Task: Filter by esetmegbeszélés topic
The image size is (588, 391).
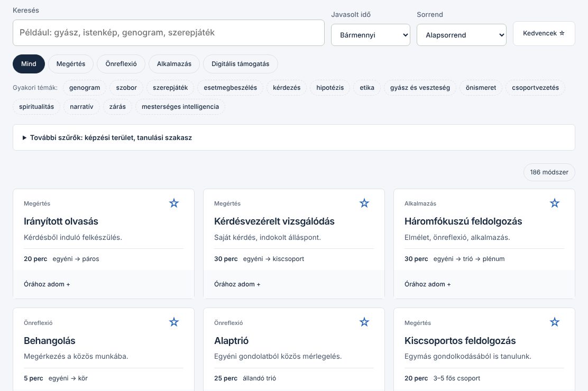Action: pyautogui.click(x=230, y=88)
